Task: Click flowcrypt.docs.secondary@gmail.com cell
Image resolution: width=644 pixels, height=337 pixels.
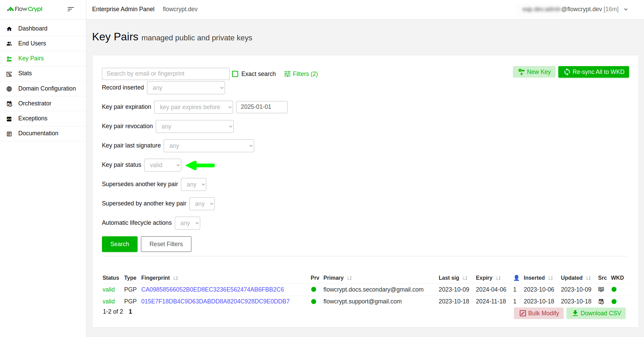Action: (x=373, y=290)
